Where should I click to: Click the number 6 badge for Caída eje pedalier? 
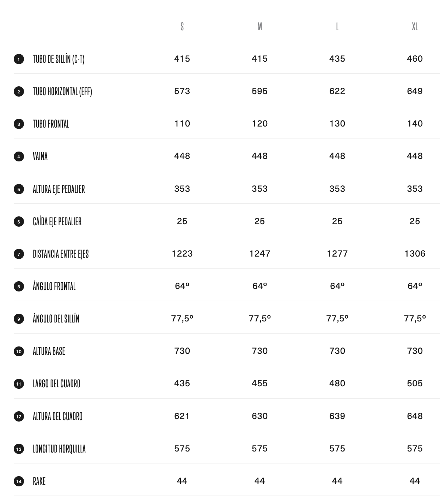click(x=19, y=222)
